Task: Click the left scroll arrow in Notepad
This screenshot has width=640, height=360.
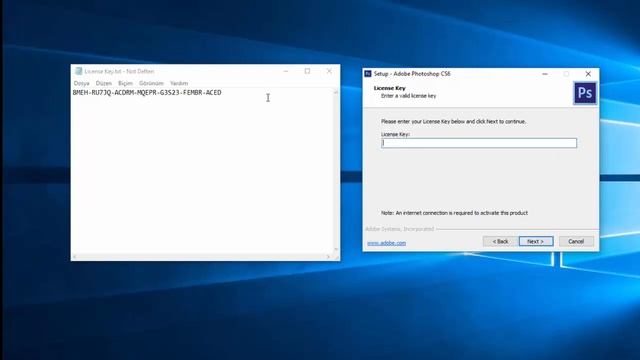Action: tap(75, 257)
